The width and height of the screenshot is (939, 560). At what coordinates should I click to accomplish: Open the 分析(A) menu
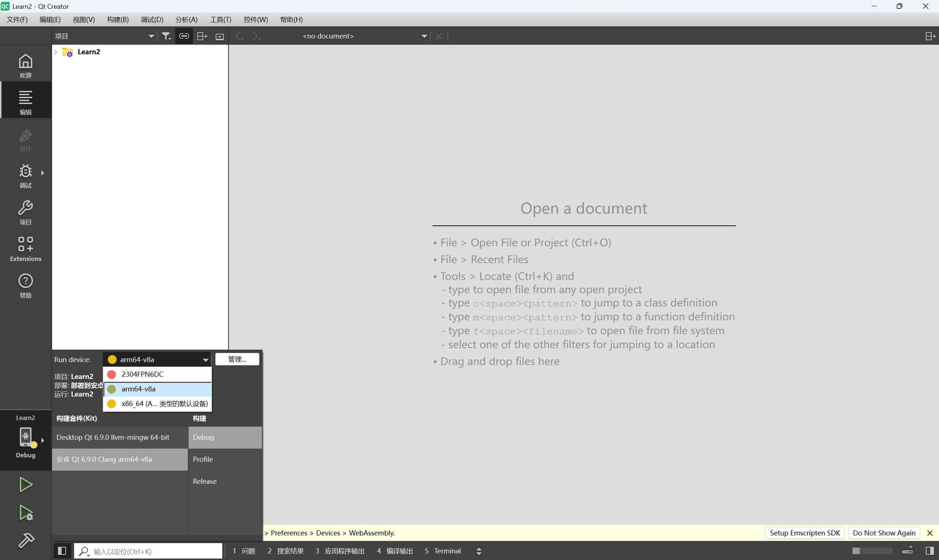coord(186,20)
